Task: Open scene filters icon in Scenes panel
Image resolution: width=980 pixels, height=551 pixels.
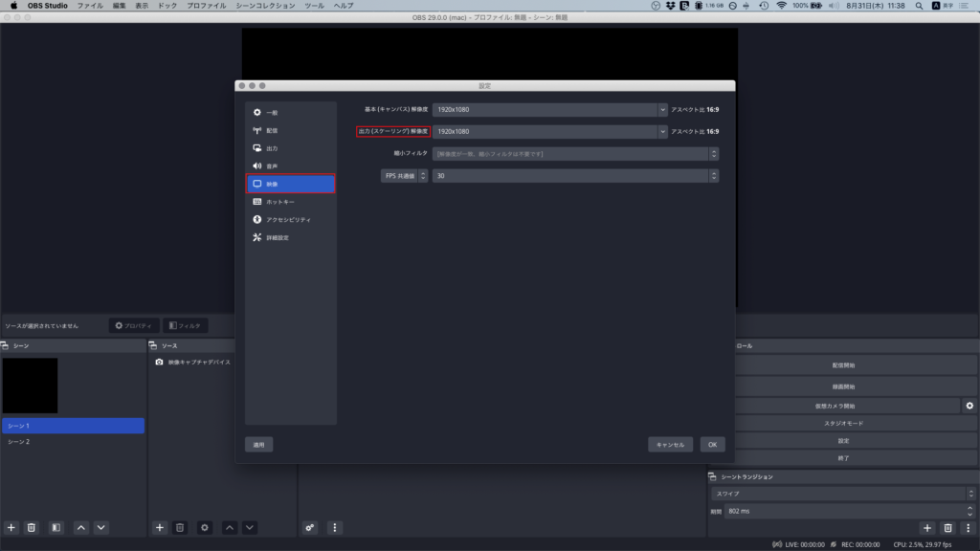Action: (x=56, y=527)
